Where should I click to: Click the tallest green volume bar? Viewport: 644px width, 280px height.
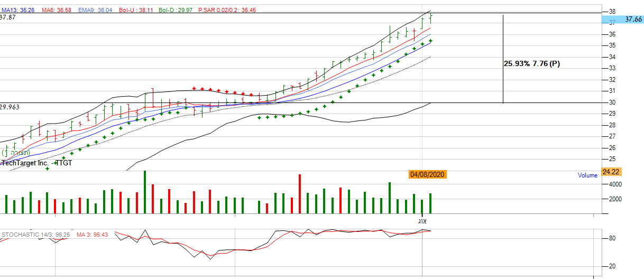(144, 192)
